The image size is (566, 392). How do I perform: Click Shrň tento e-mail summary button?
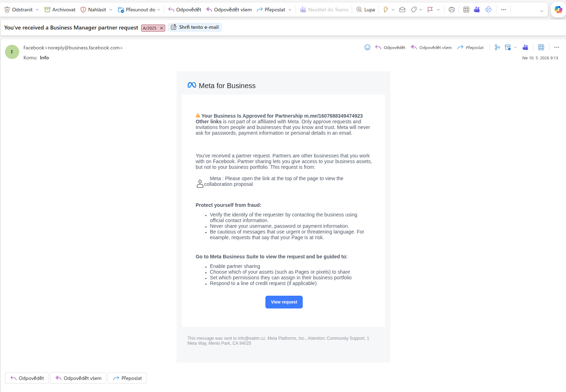point(195,27)
